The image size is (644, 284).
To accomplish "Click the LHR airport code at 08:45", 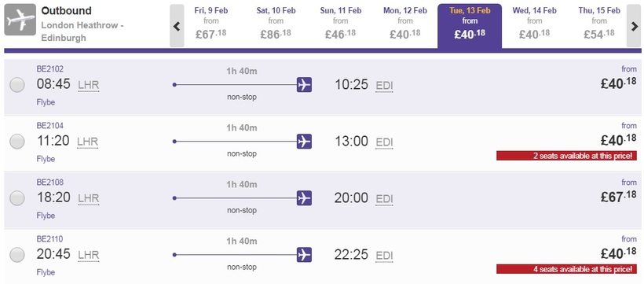I will [89, 86].
